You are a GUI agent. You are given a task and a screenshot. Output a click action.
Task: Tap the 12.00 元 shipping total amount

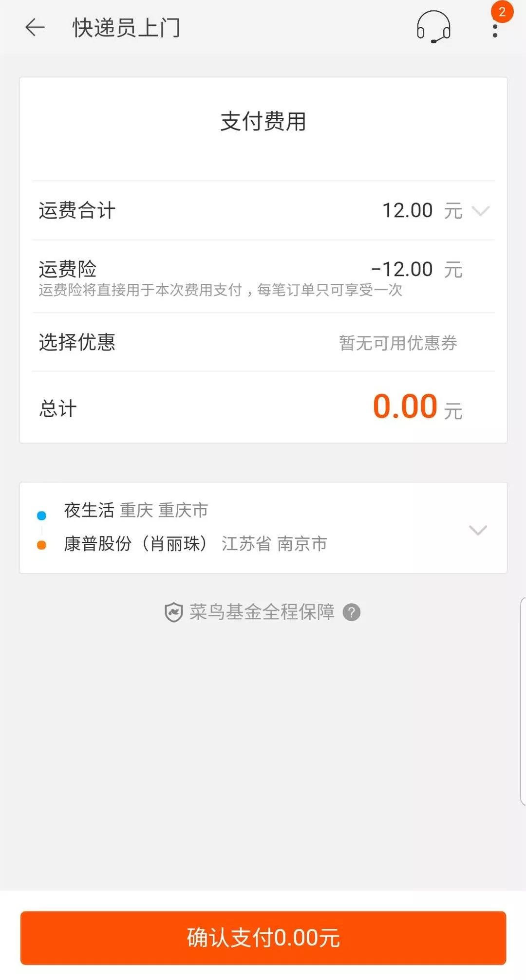point(422,211)
